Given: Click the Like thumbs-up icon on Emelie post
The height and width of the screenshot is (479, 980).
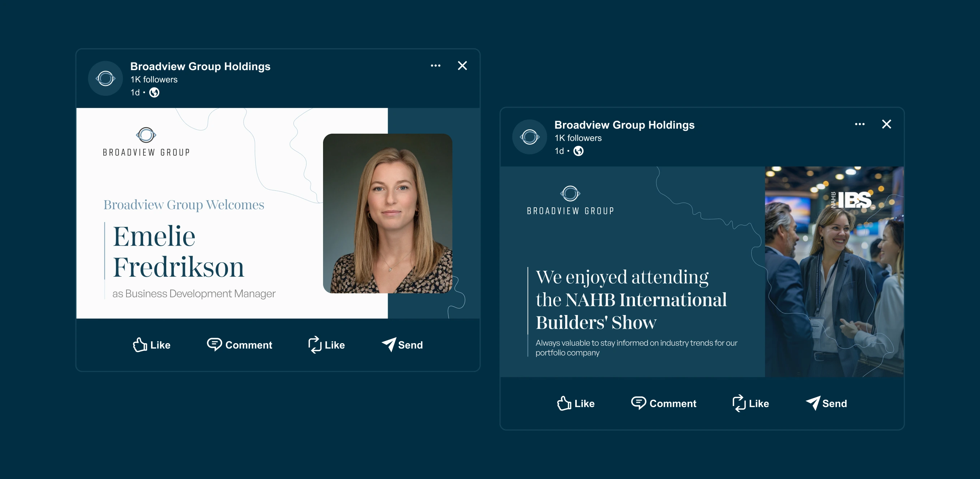Looking at the screenshot, I should (x=139, y=345).
